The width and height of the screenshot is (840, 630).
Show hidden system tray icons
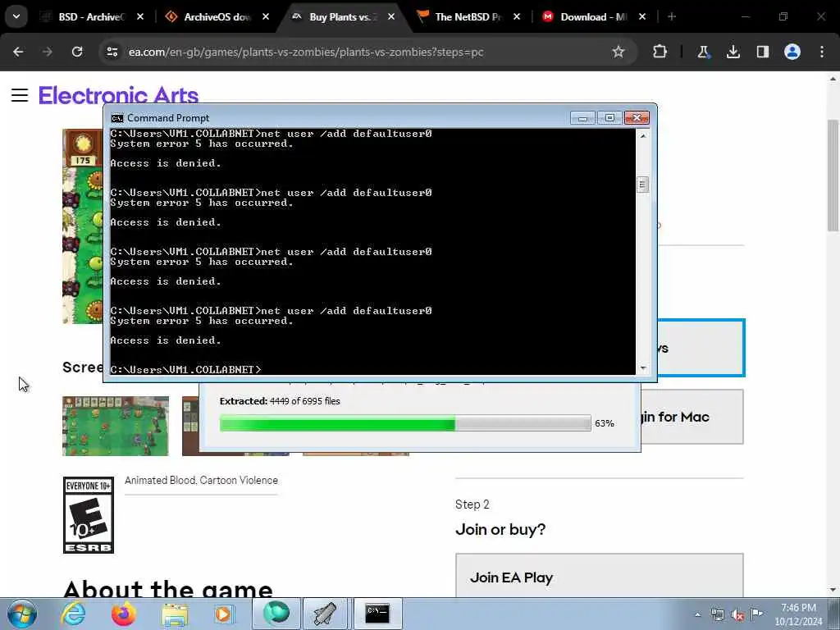[x=697, y=615]
